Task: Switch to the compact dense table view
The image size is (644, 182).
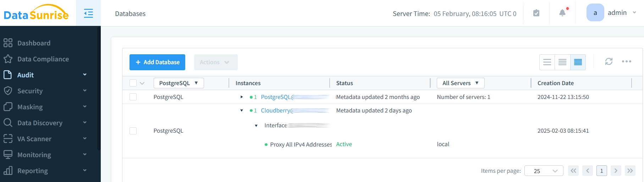Action: pos(578,62)
